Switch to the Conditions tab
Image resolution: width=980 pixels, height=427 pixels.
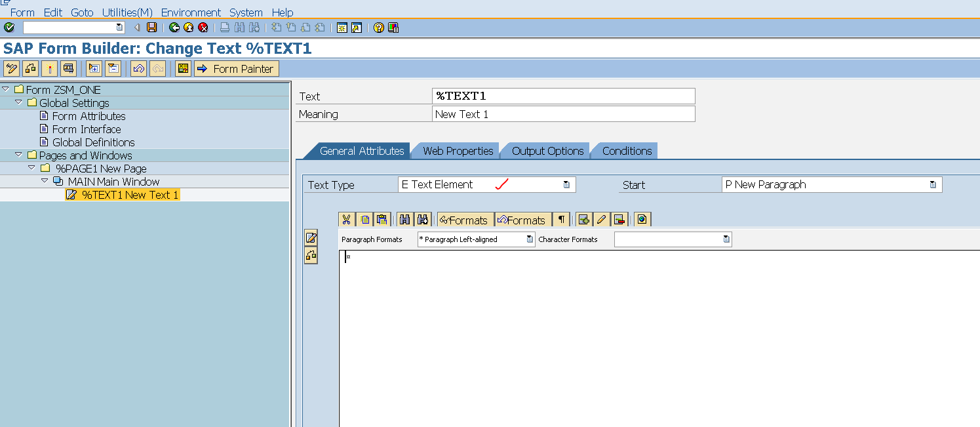point(627,151)
